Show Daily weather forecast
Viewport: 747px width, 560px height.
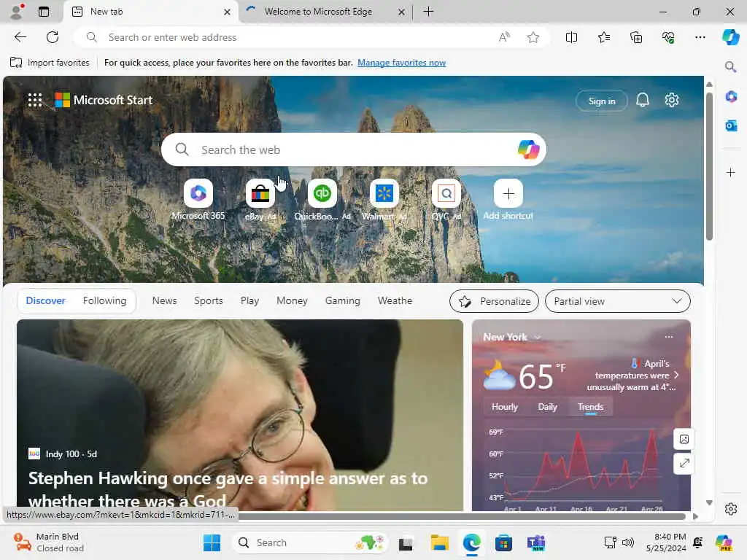click(x=547, y=407)
